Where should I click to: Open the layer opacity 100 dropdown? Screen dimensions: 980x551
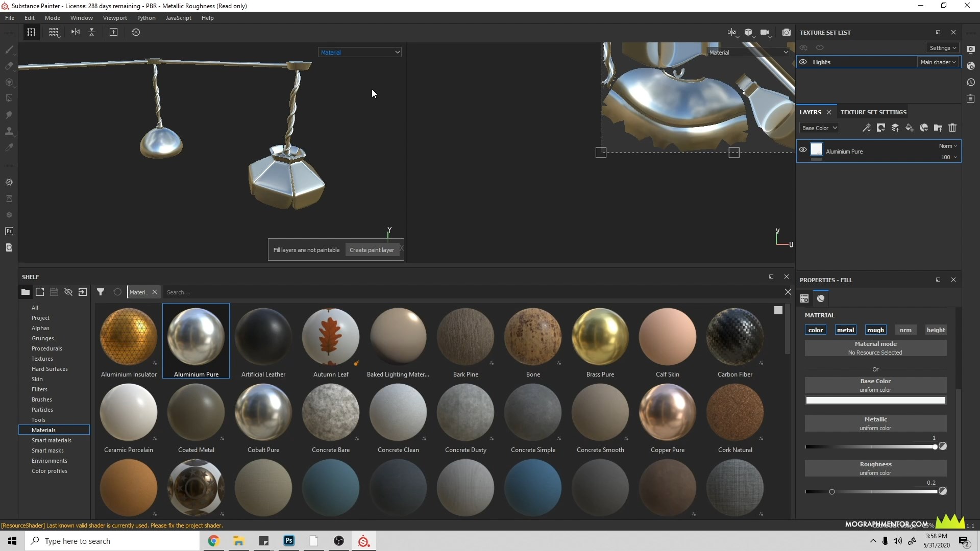pos(949,157)
